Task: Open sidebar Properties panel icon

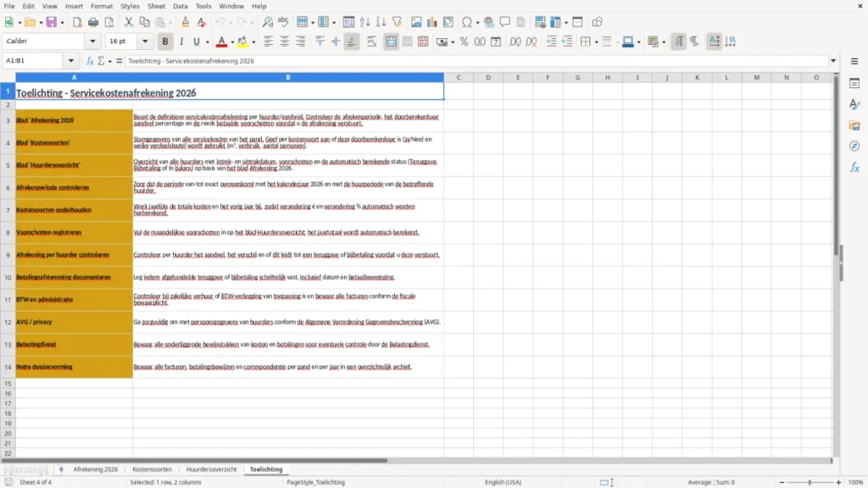Action: click(854, 83)
